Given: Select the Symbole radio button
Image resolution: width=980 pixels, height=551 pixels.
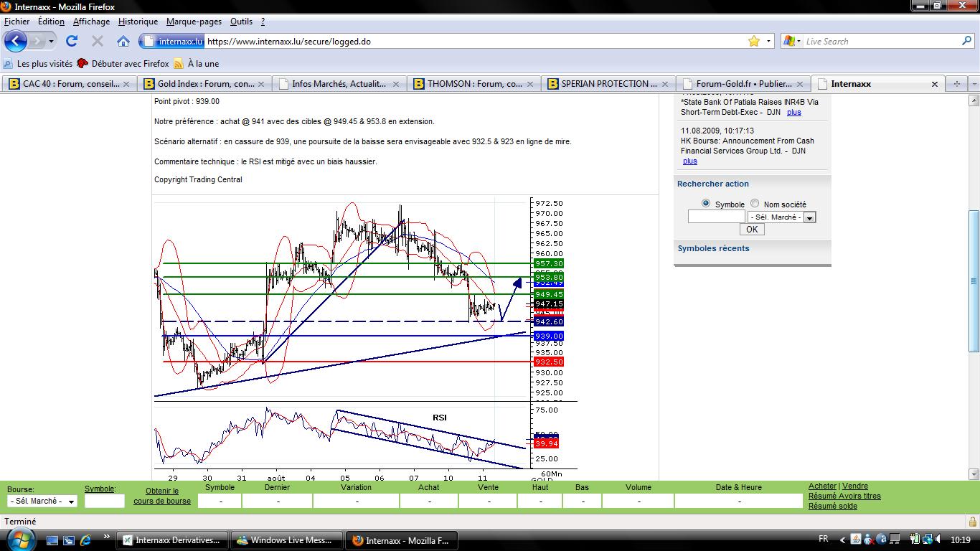Looking at the screenshot, I should (706, 204).
